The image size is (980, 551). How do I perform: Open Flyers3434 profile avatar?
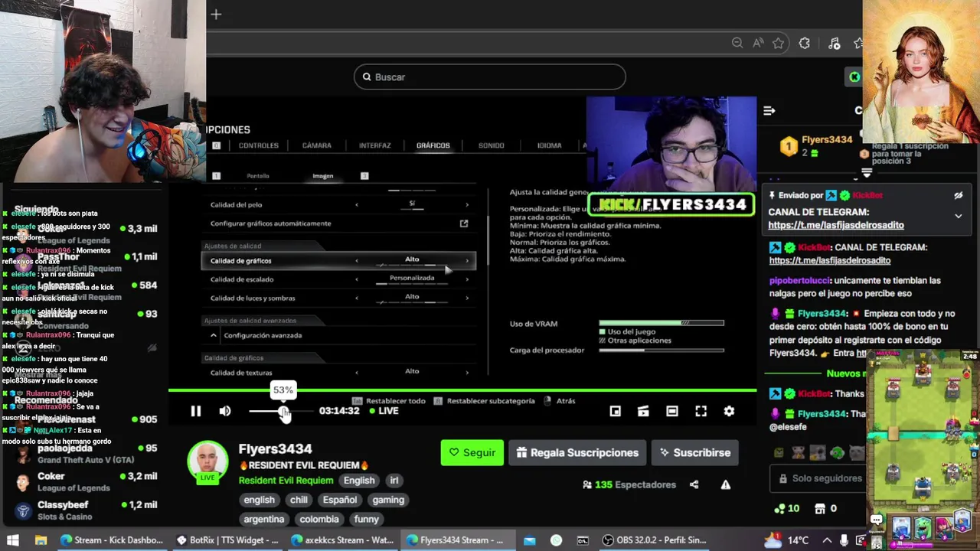tap(207, 461)
